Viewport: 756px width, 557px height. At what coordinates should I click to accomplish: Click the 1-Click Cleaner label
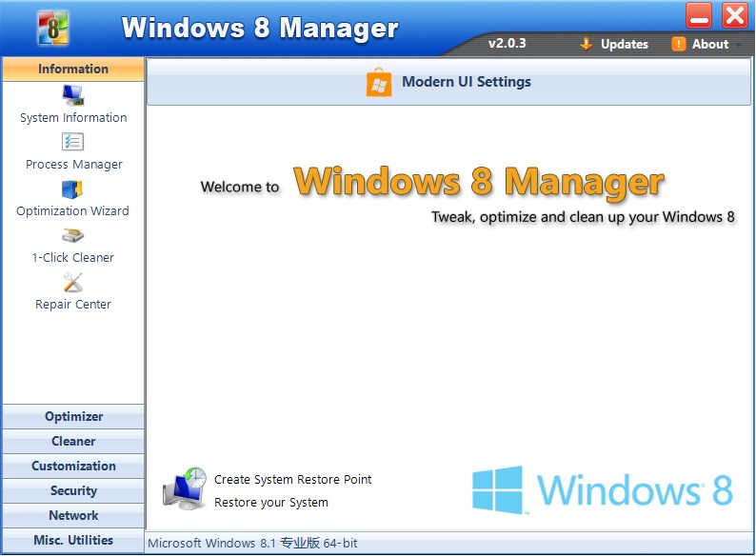click(x=72, y=257)
